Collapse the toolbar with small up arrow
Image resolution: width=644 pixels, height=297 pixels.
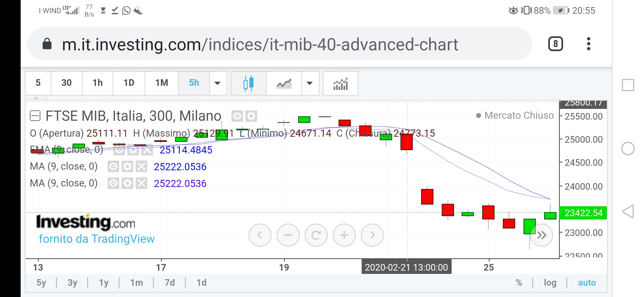[36, 98]
